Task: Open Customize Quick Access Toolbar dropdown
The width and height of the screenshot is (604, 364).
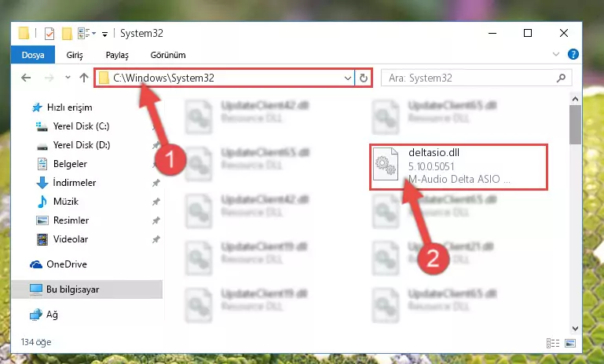Action: (x=104, y=35)
